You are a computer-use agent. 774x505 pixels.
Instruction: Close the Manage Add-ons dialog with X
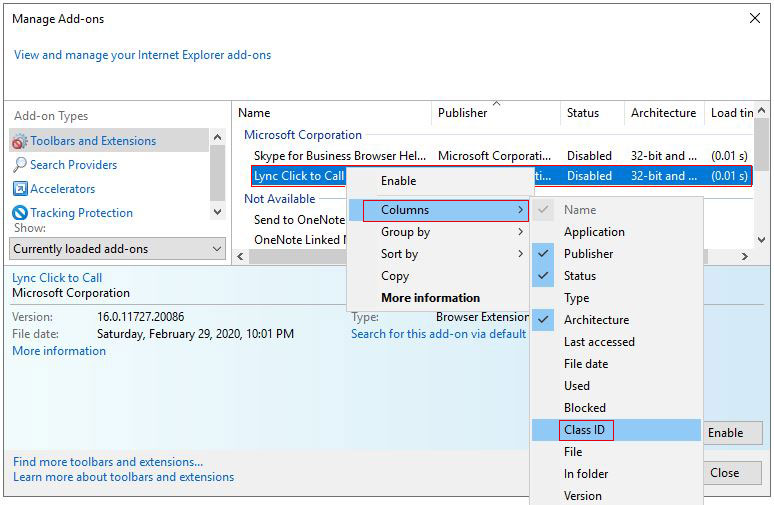(x=754, y=18)
